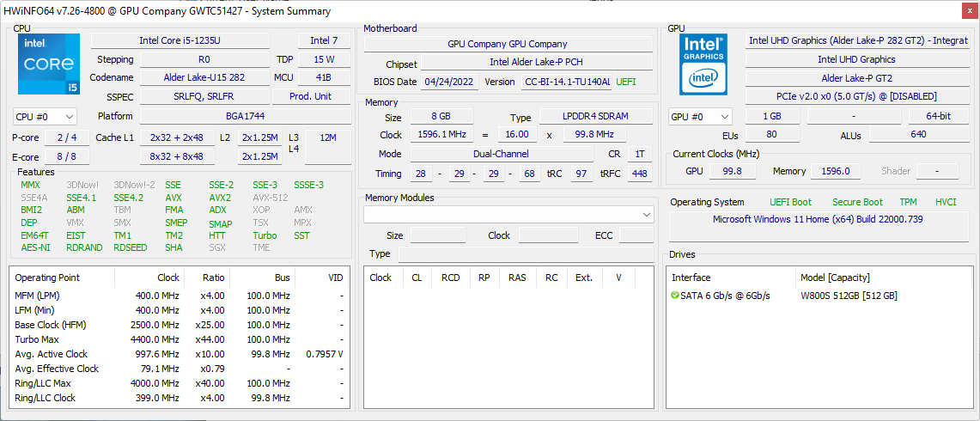The height and width of the screenshot is (421, 980).
Task: Click the 64-bit GPU bus field
Action: tap(938, 116)
